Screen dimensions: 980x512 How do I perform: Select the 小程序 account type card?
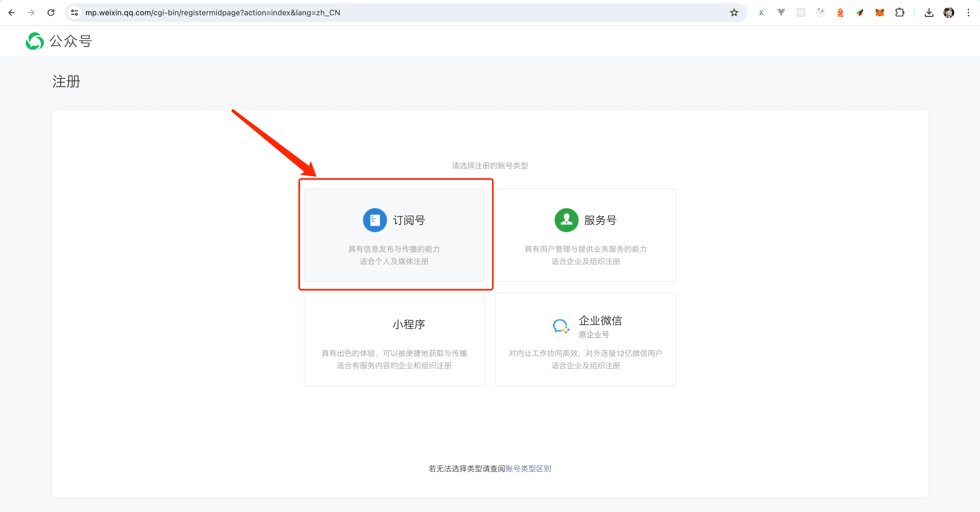pyautogui.click(x=394, y=339)
